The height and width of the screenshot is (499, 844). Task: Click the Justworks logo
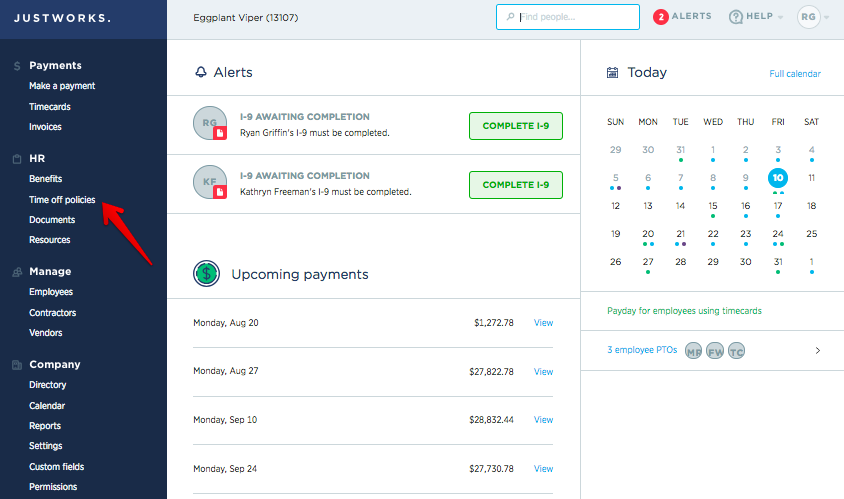(x=62, y=18)
